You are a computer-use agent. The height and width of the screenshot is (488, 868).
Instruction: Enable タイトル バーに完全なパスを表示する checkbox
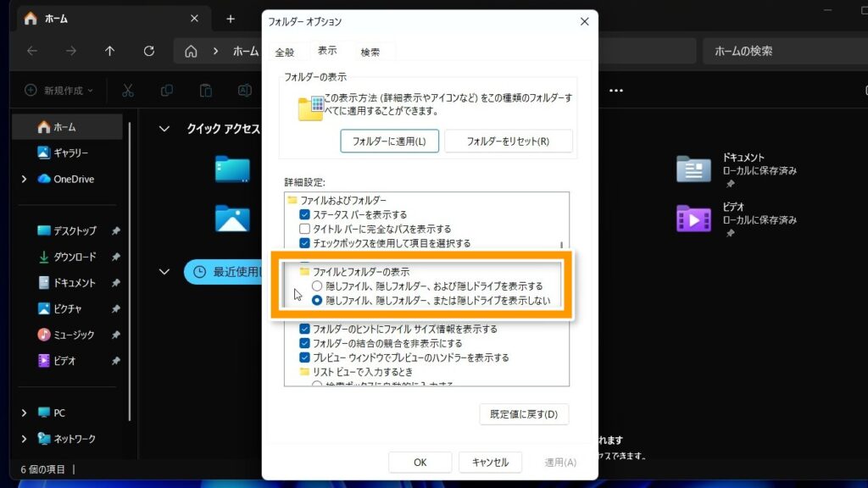(x=305, y=229)
